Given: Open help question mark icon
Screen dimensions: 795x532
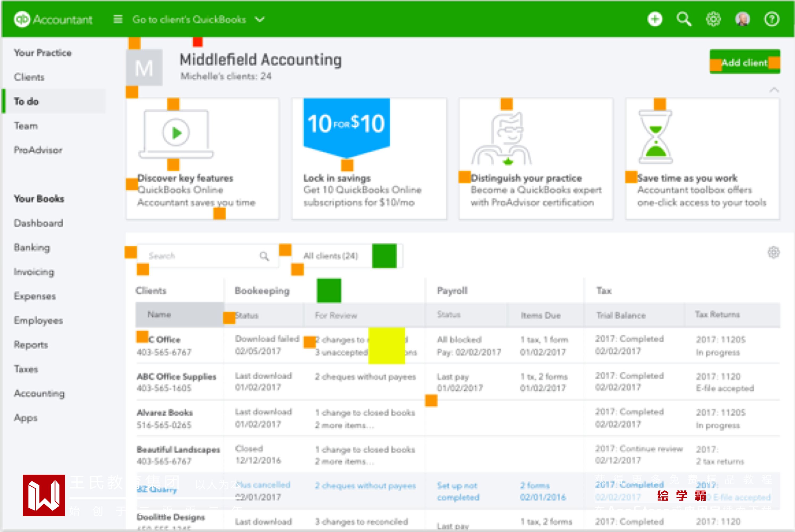Looking at the screenshot, I should tap(772, 19).
